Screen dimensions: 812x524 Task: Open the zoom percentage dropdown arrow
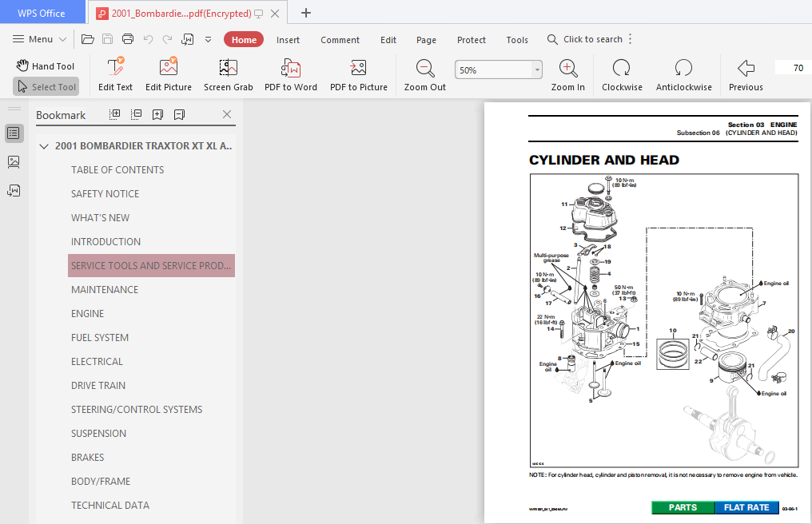pyautogui.click(x=537, y=70)
